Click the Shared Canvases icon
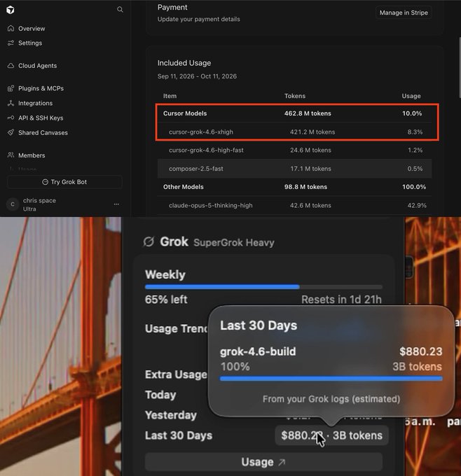 pos(11,133)
